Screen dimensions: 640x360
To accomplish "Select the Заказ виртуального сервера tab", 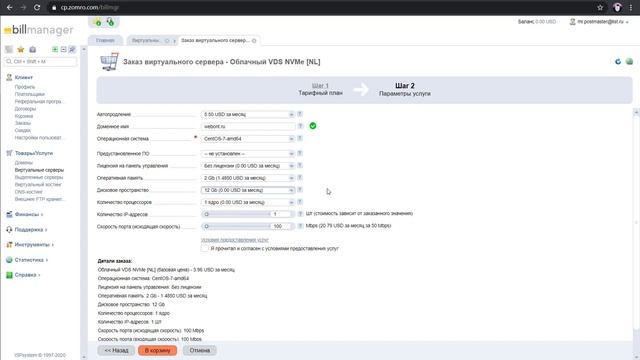I will tap(215, 40).
